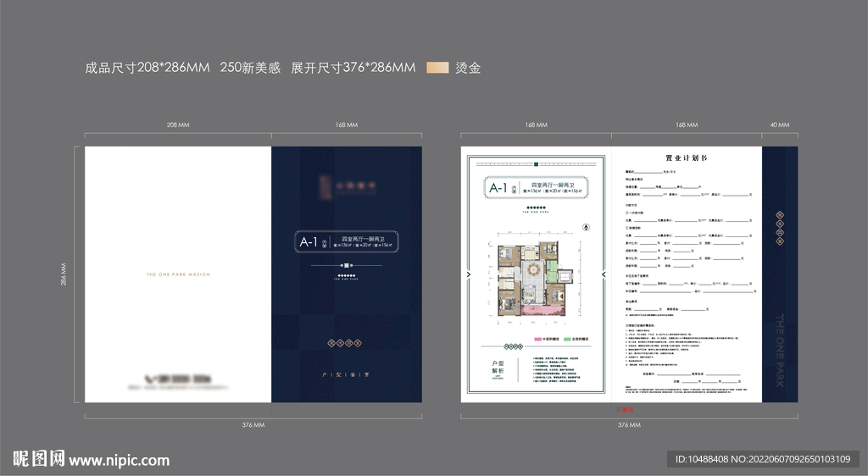868x476 pixels.
Task: Click the north compass icon above floor plan
Action: click(587, 227)
